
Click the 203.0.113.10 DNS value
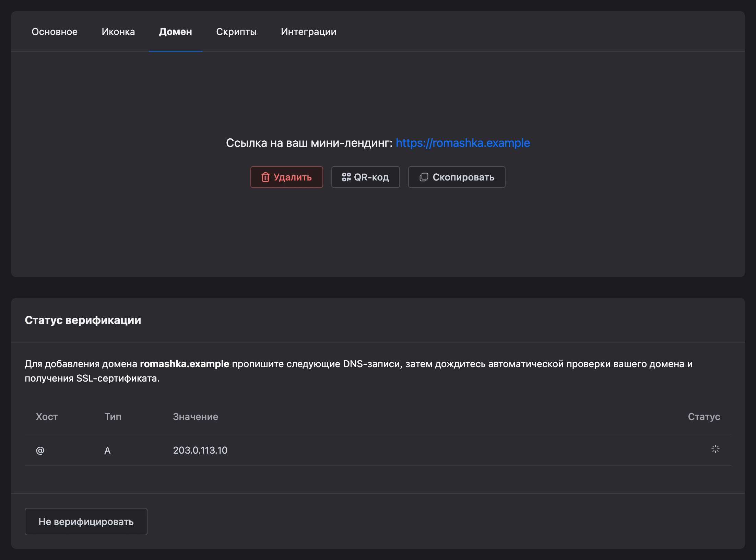pyautogui.click(x=200, y=450)
